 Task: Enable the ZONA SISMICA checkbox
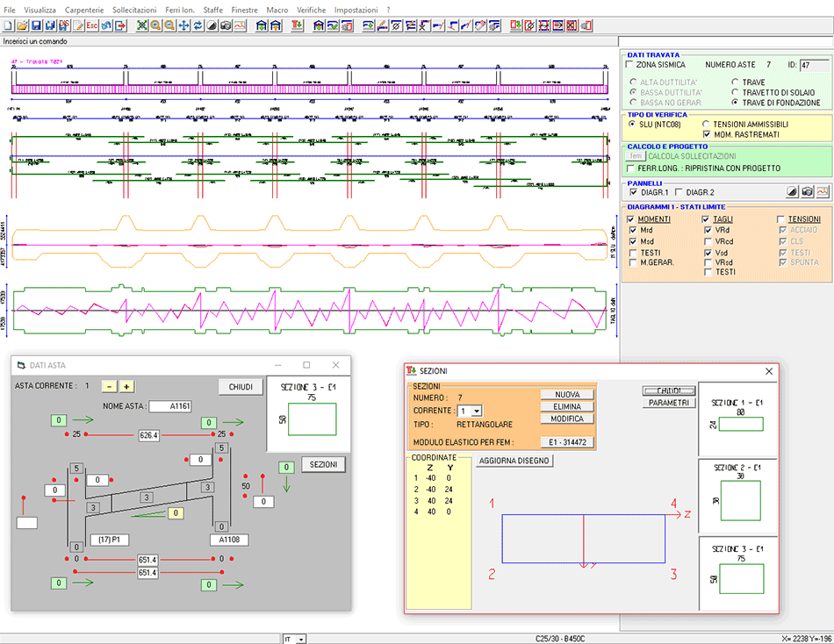coord(629,64)
